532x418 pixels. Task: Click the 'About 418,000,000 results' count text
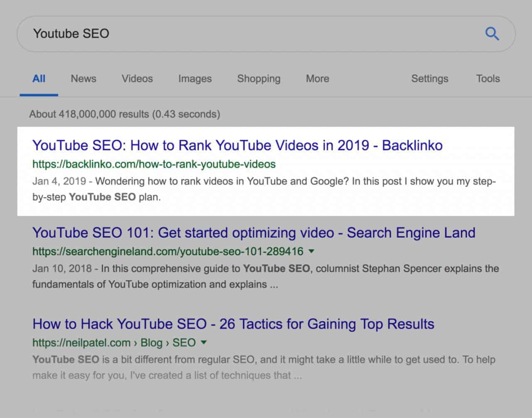click(x=125, y=114)
